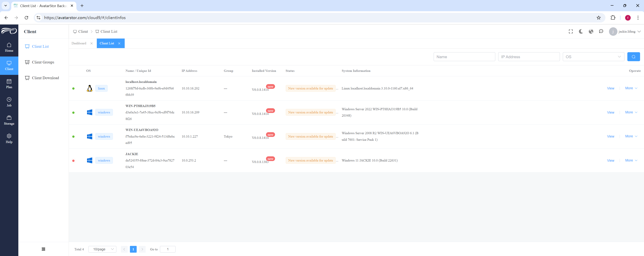Open the Home section in sidebar
This screenshot has width=644, height=256.
9,47
